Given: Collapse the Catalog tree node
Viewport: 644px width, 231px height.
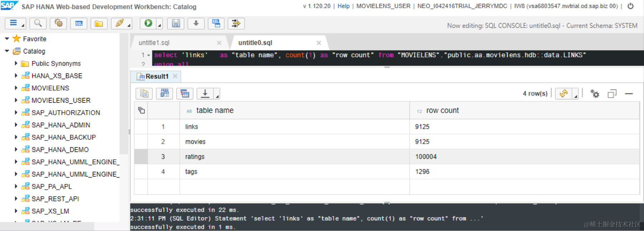Looking at the screenshot, I should pos(7,51).
